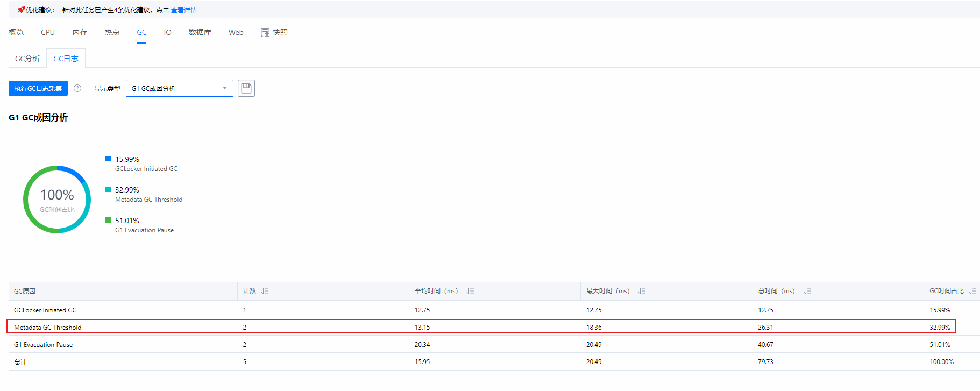980x391 pixels.
Task: Click the G1 GC成因分析 section heading
Action: pyautogui.click(x=38, y=117)
